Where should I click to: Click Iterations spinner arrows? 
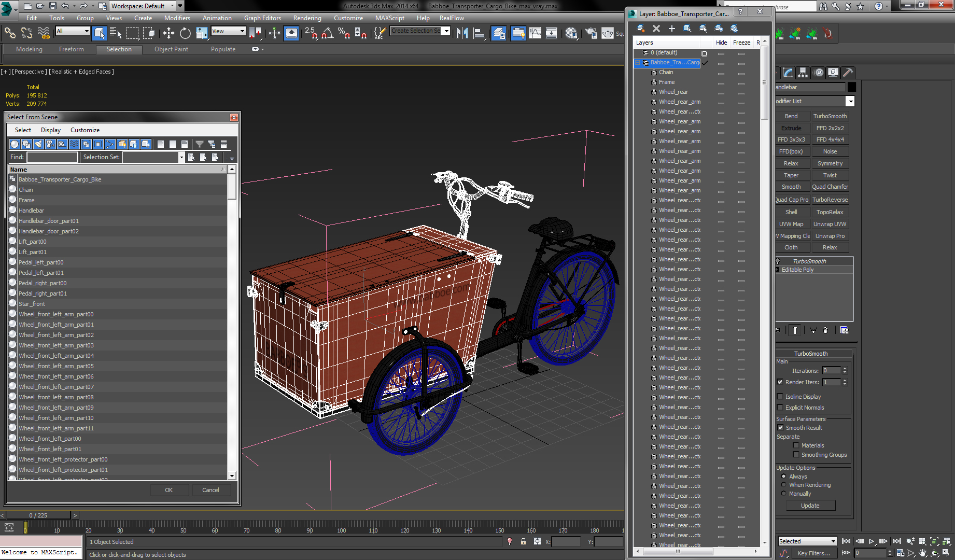(x=845, y=370)
